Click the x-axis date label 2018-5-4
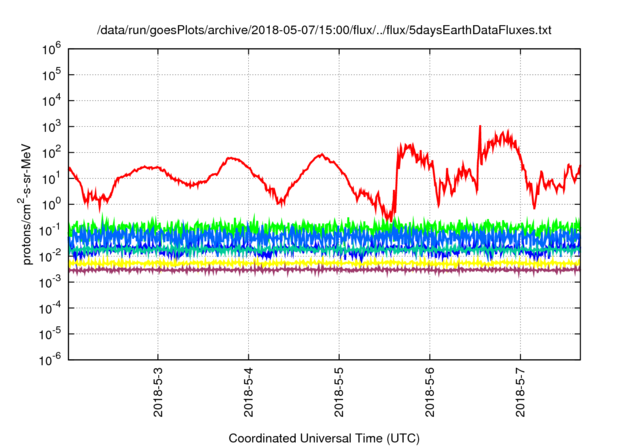Screen dimensions: 640x448 tap(249, 392)
